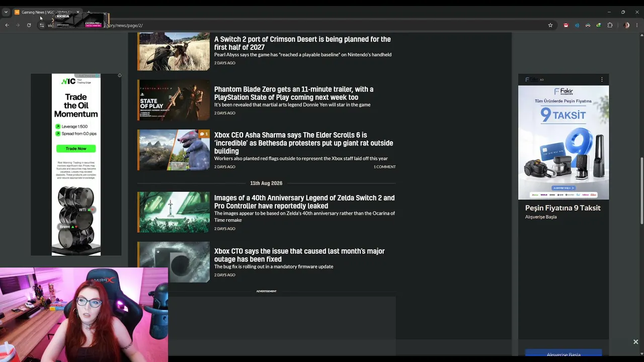Click the Fakir 9 Taksit ad image
This screenshot has width=644, height=362.
[x=563, y=142]
